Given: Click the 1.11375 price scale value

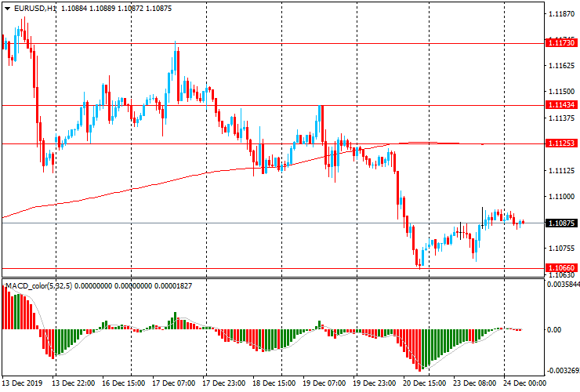Looking at the screenshot, I should [x=562, y=118].
